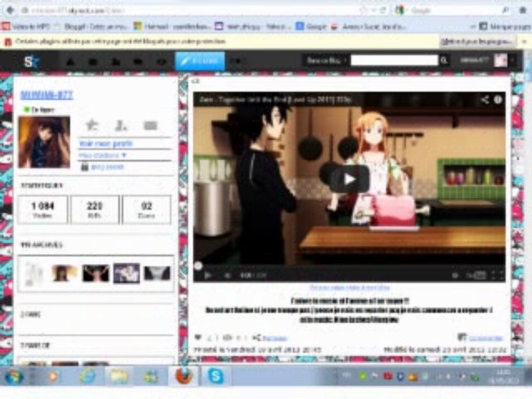Click the Commenter link under the post

pyautogui.click(x=485, y=338)
